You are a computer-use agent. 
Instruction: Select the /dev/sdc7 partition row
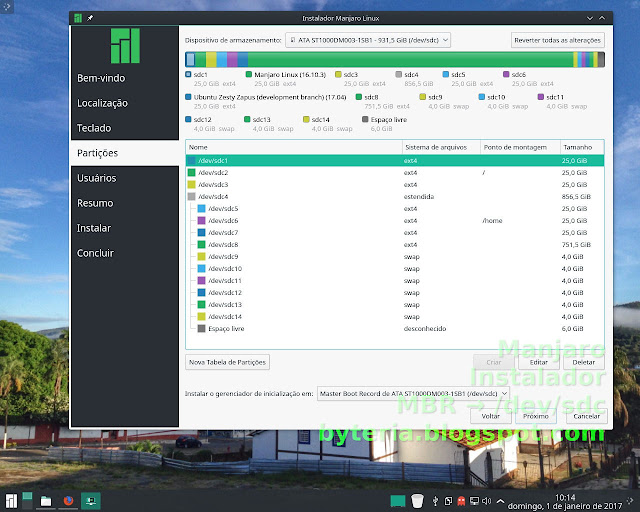tap(395, 233)
